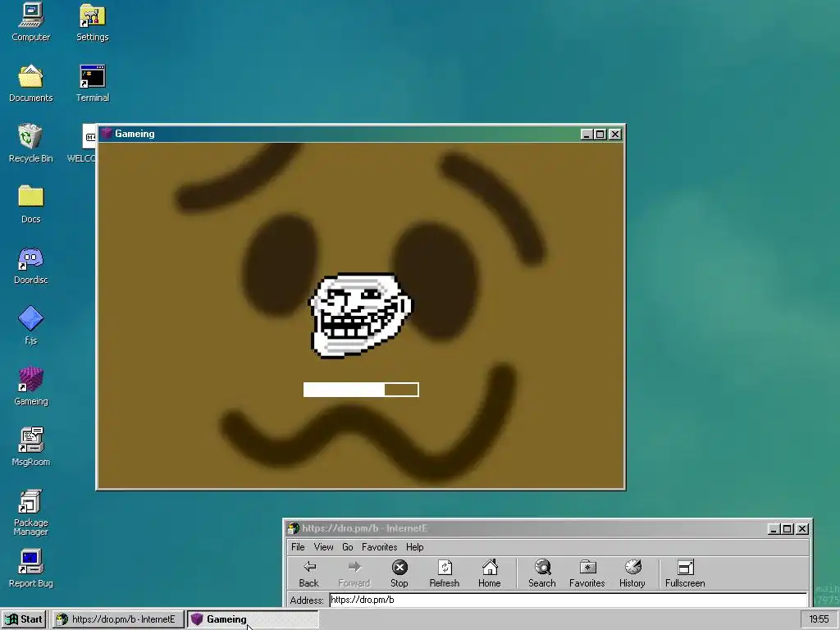The width and height of the screenshot is (840, 630).
Task: Minimize the Gameing window
Action: (x=586, y=134)
